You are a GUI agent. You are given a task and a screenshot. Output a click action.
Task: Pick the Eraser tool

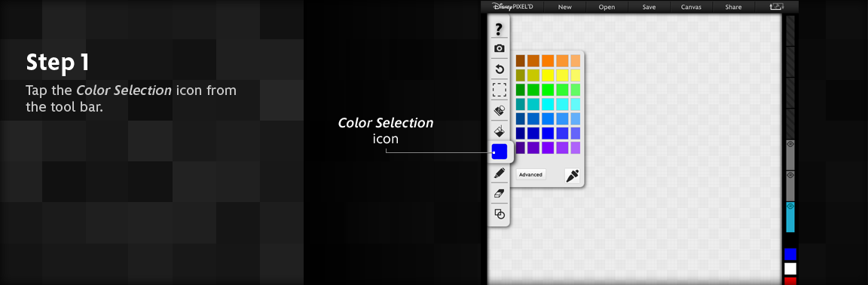click(499, 194)
